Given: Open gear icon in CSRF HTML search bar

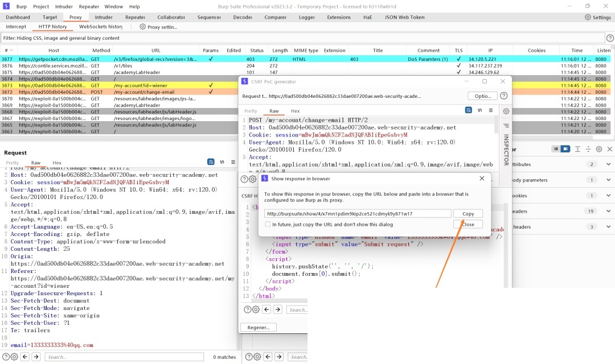Looking at the screenshot, I should [x=256, y=309].
